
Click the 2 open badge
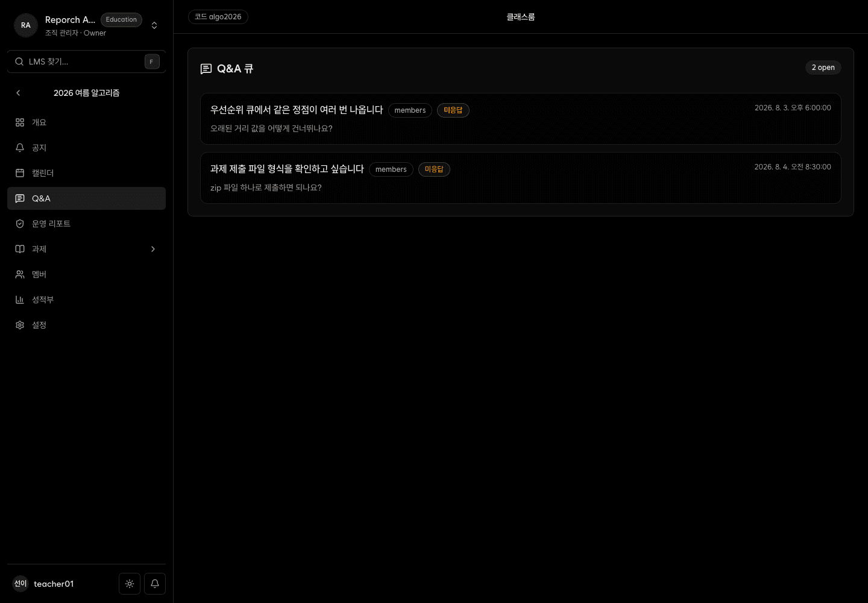coord(823,68)
